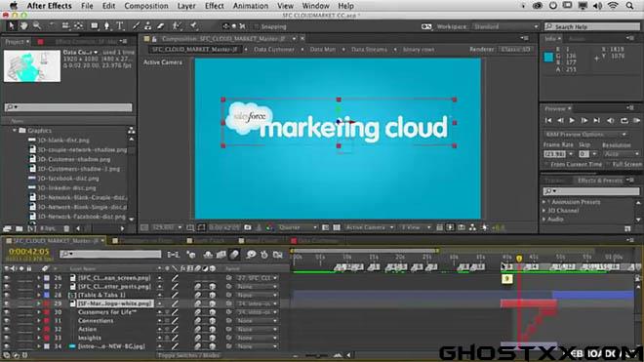Click the Brainstorm icon in timeline

click(251, 255)
